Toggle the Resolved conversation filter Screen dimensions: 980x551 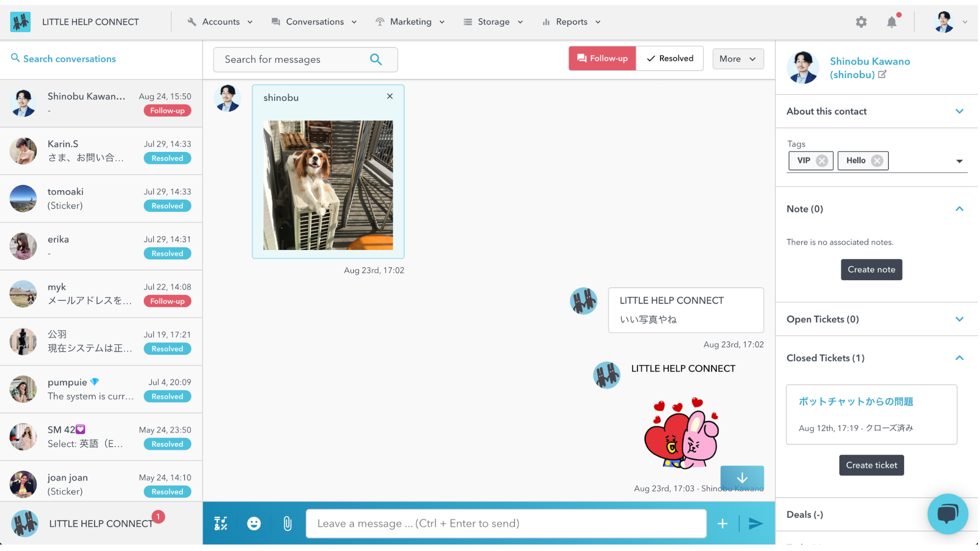(x=670, y=58)
